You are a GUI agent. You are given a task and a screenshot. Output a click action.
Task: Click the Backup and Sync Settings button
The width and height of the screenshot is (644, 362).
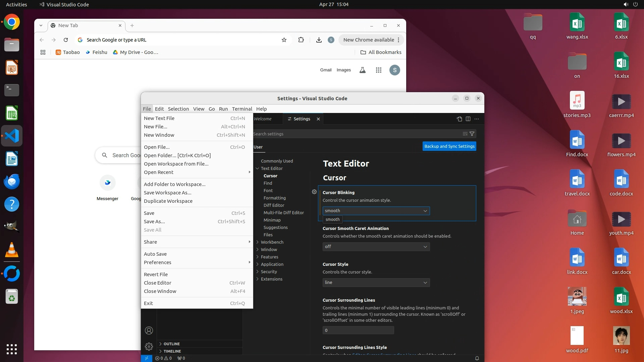449,146
